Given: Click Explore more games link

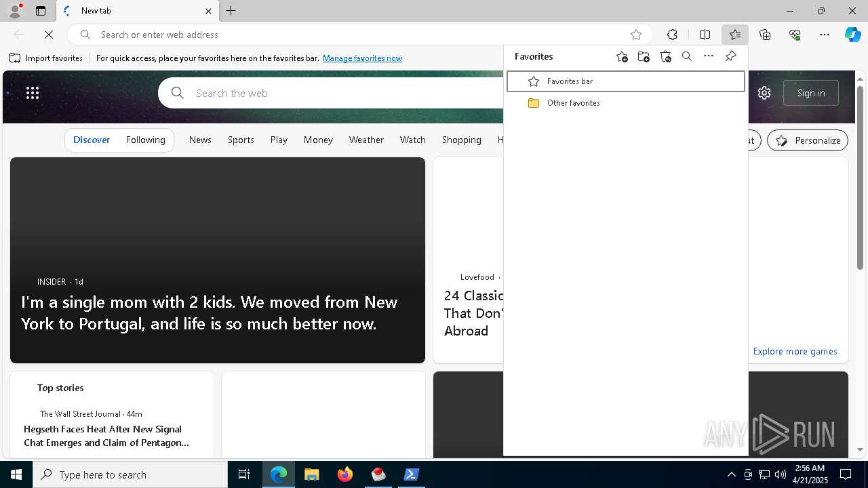Looking at the screenshot, I should pos(795,351).
